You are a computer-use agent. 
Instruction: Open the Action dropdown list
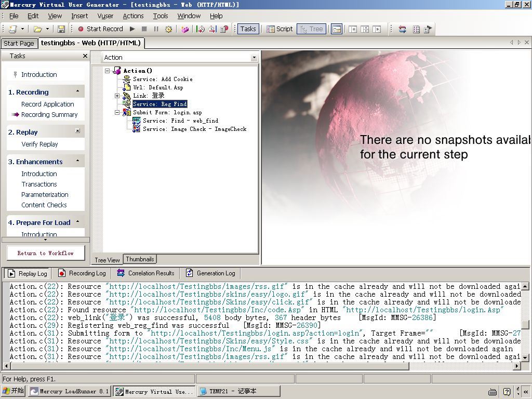254,58
